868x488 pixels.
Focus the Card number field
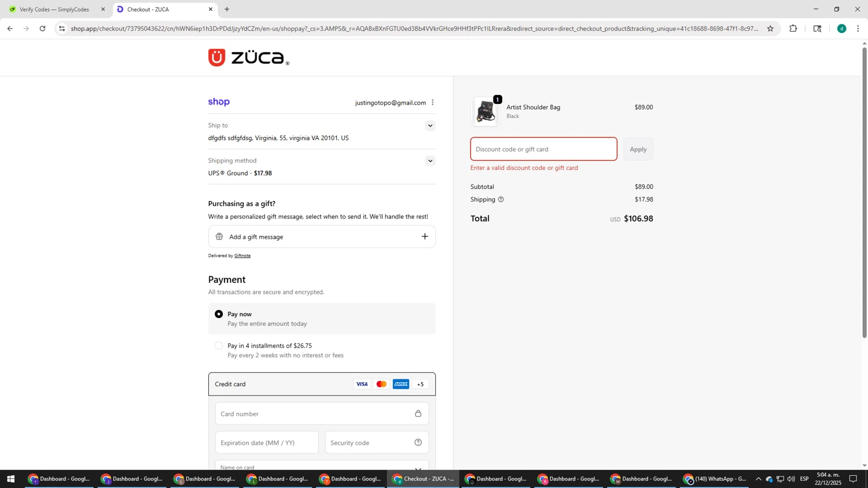click(x=322, y=413)
